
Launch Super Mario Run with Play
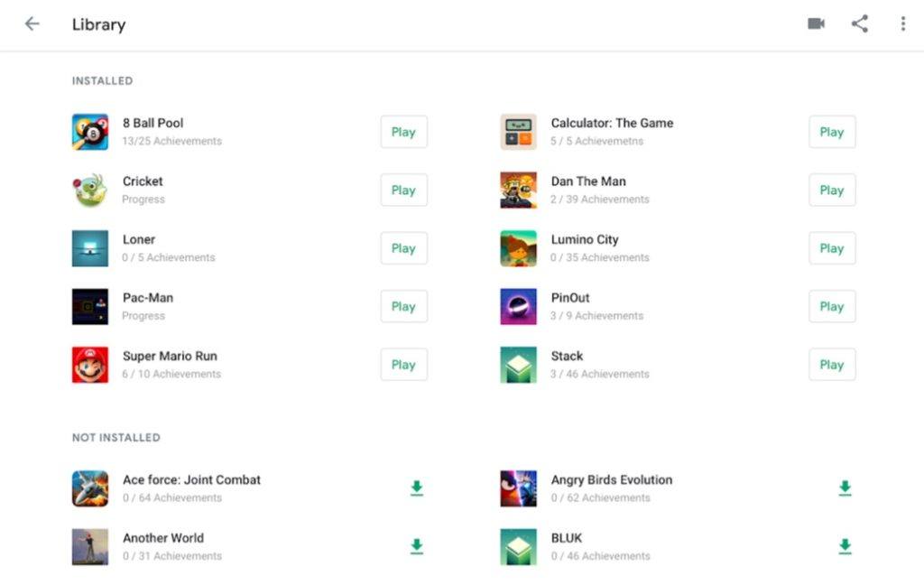pos(403,365)
